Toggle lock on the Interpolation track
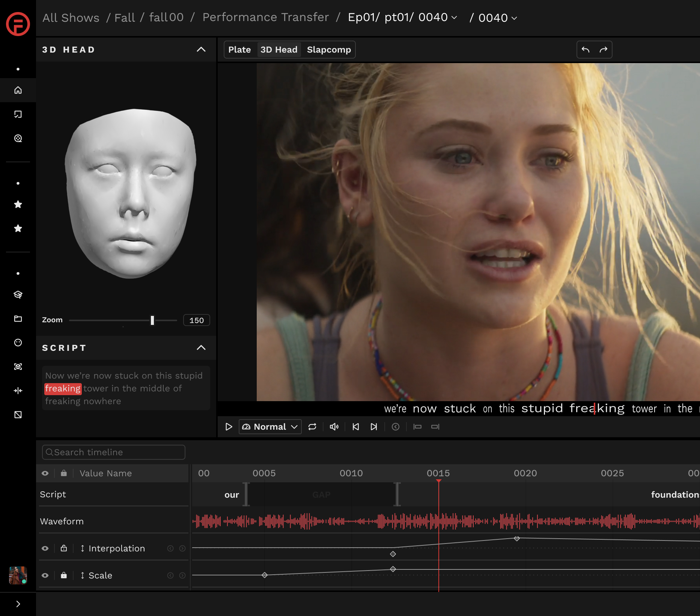Image resolution: width=700 pixels, height=616 pixels. (64, 548)
